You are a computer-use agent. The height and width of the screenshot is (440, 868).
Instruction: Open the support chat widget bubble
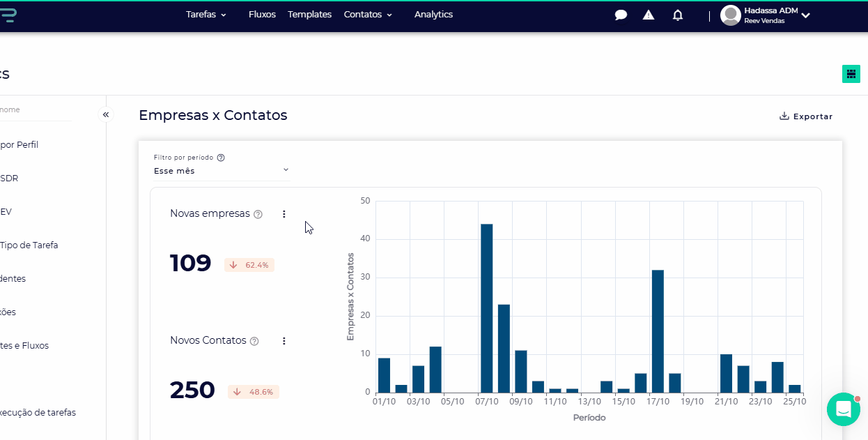(x=843, y=409)
